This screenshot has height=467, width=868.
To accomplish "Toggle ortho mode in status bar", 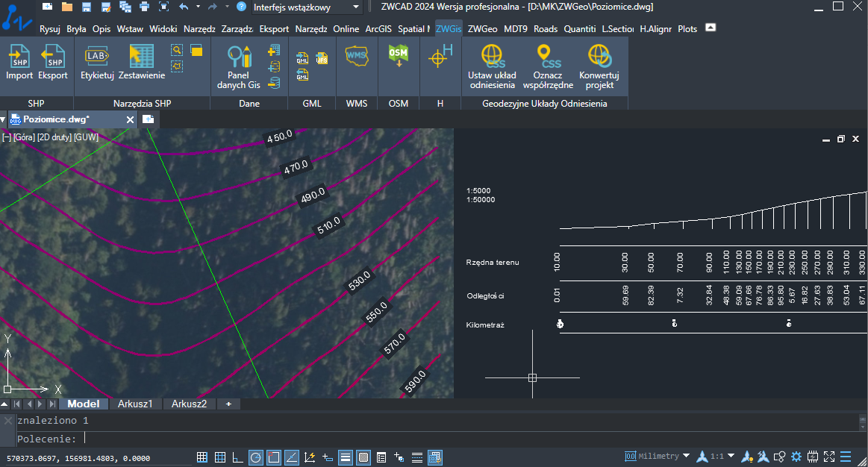I will pos(237,457).
